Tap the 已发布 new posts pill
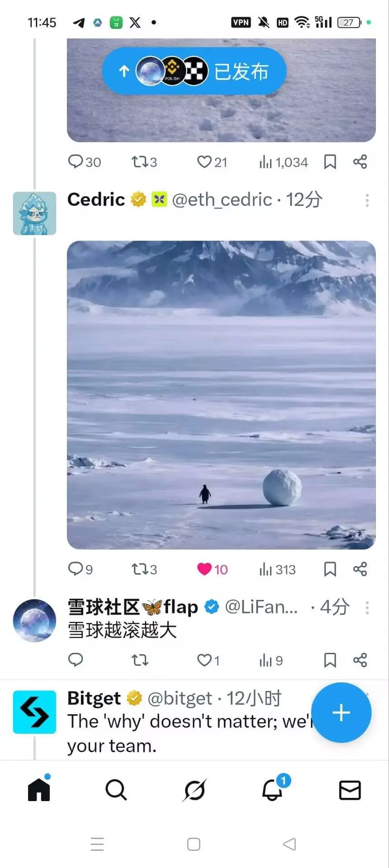 [x=194, y=71]
